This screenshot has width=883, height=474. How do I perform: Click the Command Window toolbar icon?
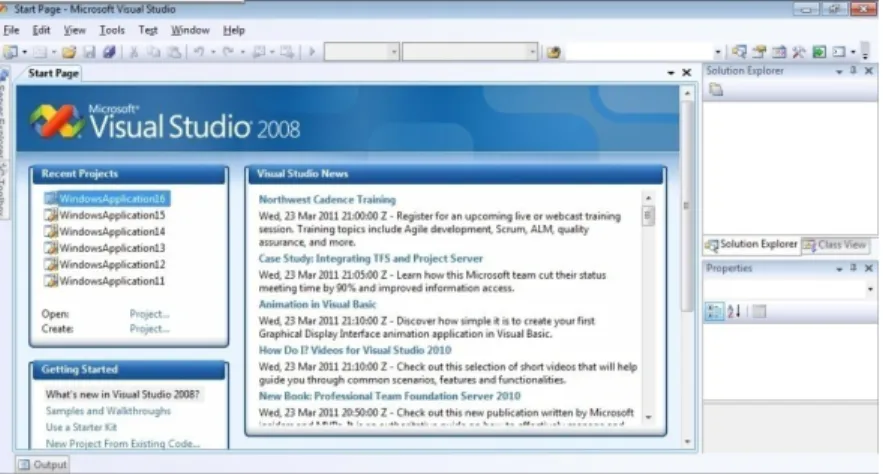[x=839, y=52]
